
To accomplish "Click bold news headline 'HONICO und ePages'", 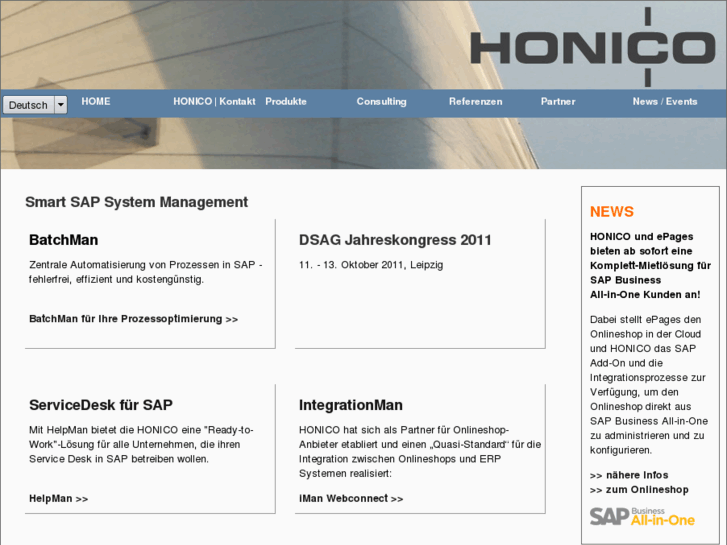I will tap(650, 265).
